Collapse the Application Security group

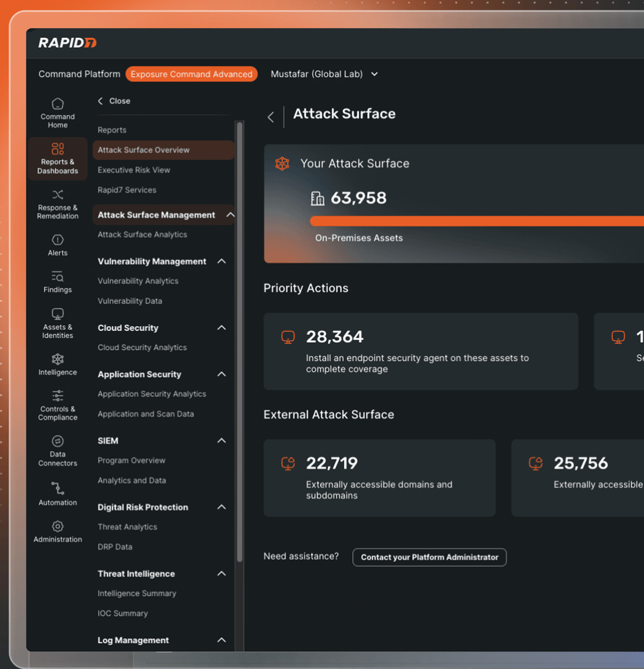pos(222,374)
